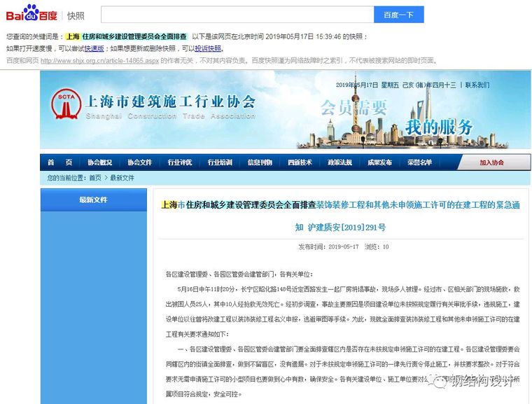The image size is (532, 404).
Task: Select 行业培训 navigation item
Action: coord(219,162)
